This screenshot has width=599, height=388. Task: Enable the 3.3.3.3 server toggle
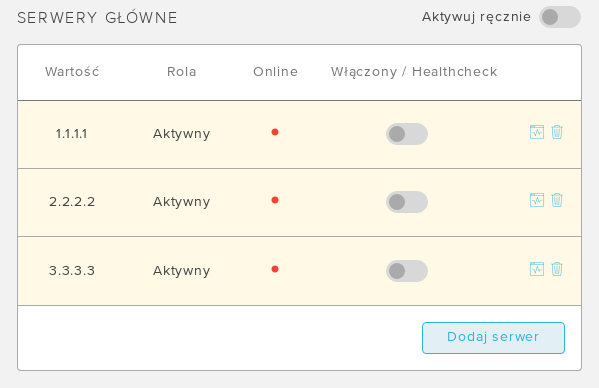407,271
